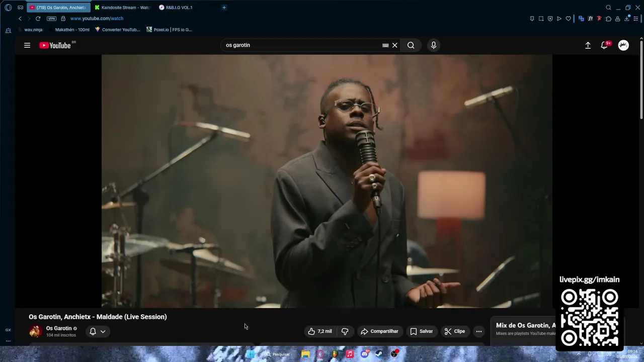Viewport: 644px width, 362px height.
Task: Clear the search query with the X
Action: click(395, 45)
